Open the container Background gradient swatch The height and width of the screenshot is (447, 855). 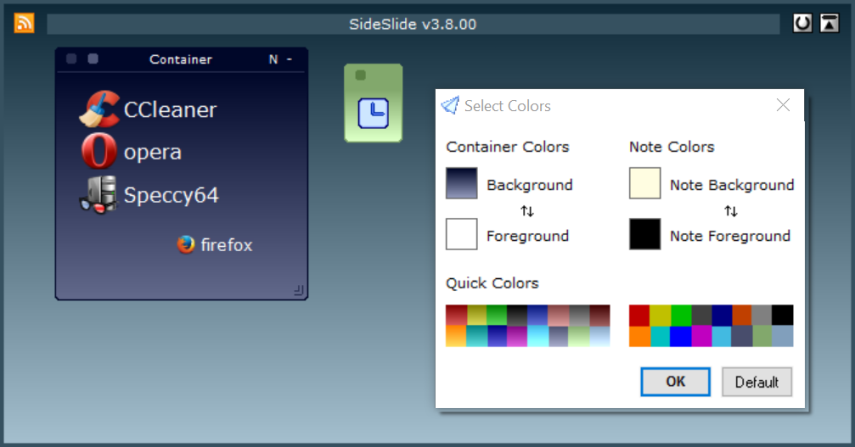(x=461, y=183)
